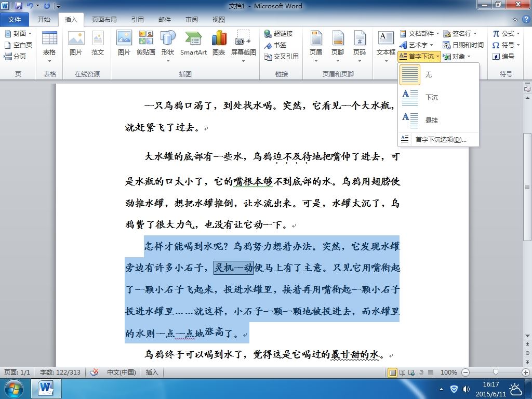Open 首字下沉选项(D)... drop cap options
The height and width of the screenshot is (399, 532).
point(438,139)
